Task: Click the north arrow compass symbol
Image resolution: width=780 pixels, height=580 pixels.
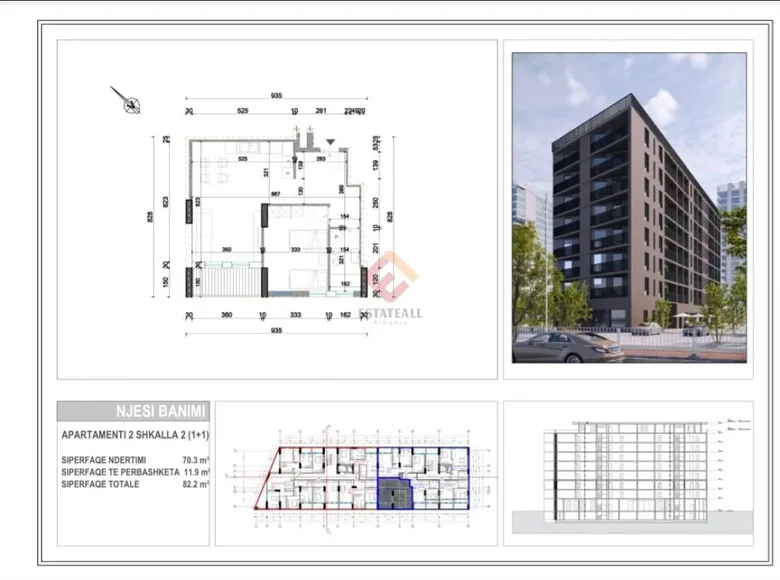Action: point(127,99)
